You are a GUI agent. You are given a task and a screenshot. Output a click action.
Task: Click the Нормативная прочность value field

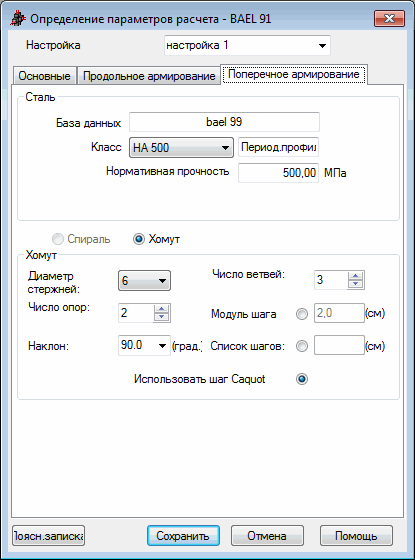click(278, 173)
